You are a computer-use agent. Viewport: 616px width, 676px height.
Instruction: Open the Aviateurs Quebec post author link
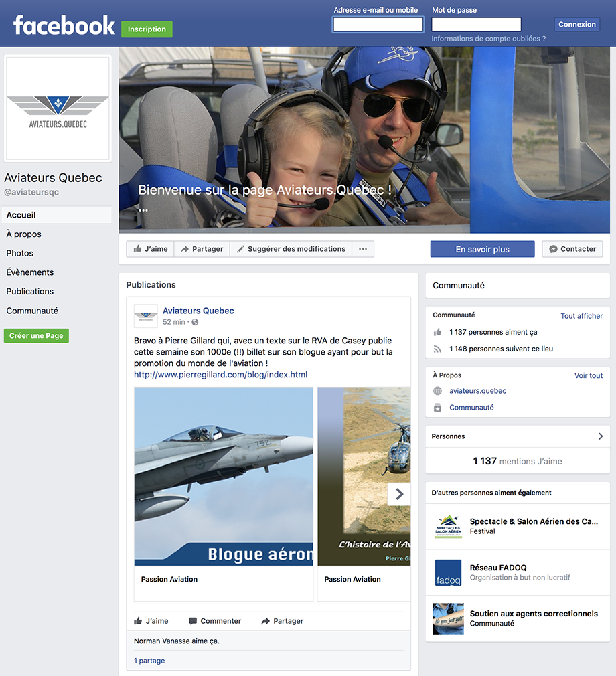[198, 311]
